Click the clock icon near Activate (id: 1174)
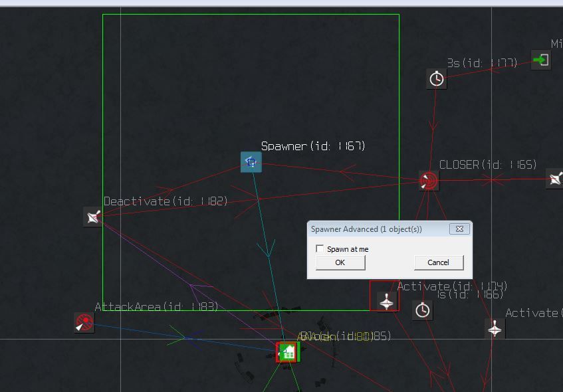The image size is (563, 392). pos(422,310)
